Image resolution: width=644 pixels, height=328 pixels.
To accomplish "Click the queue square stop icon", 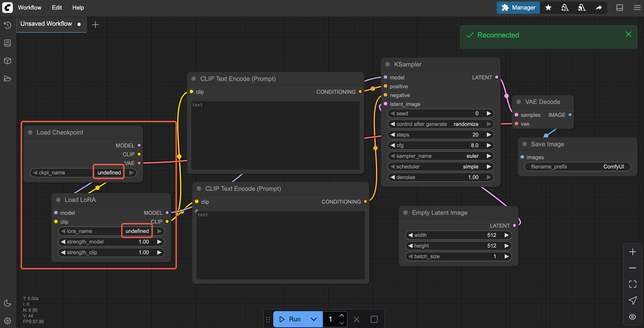I will (374, 319).
